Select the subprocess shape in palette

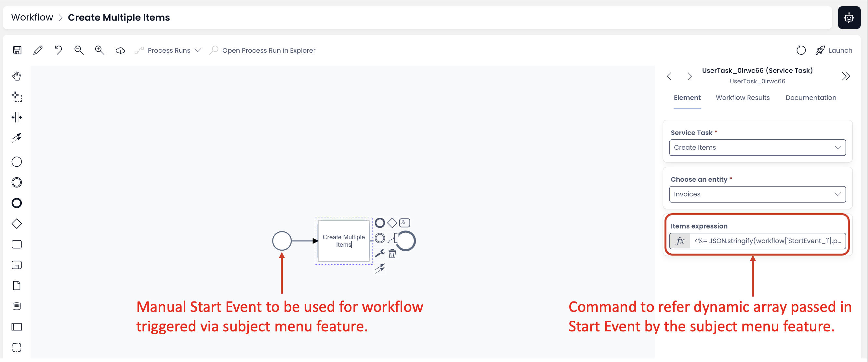tap(17, 265)
